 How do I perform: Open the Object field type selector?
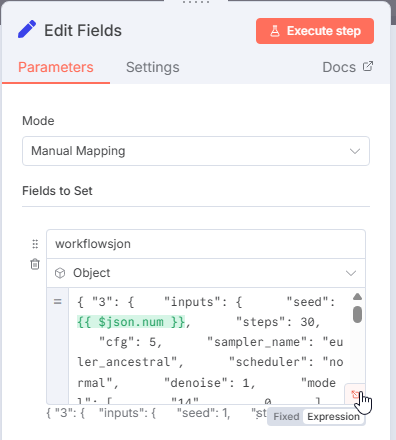point(206,273)
